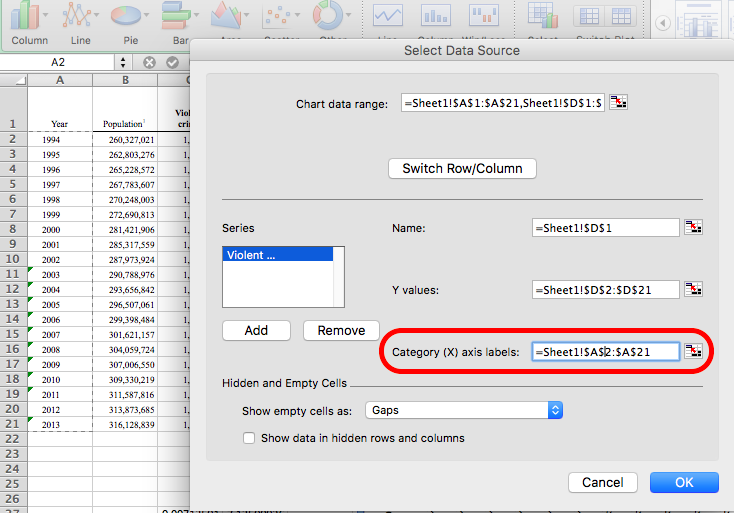Click the cancel entry X icon in formula bar
734x513 pixels.
149,62
